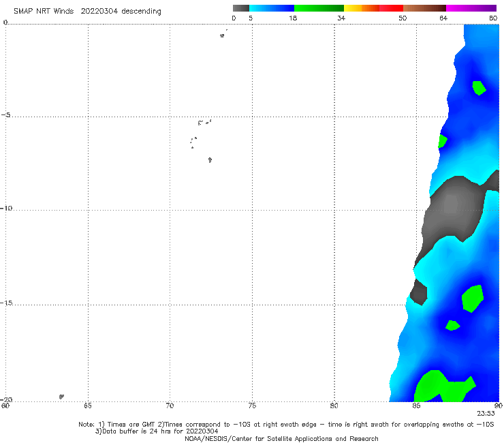
Task: Click the brown 50-64 color bar segment
Action: pyautogui.click(x=424, y=8)
